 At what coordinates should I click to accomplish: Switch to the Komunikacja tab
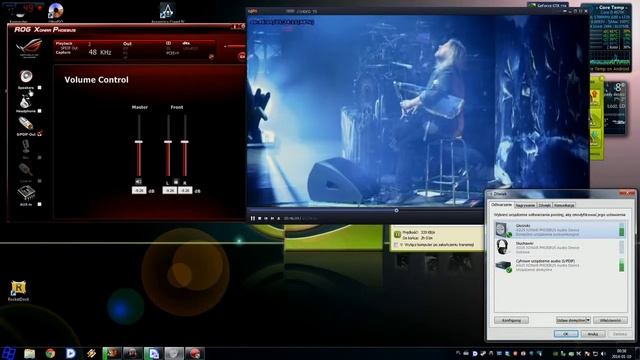tap(564, 205)
